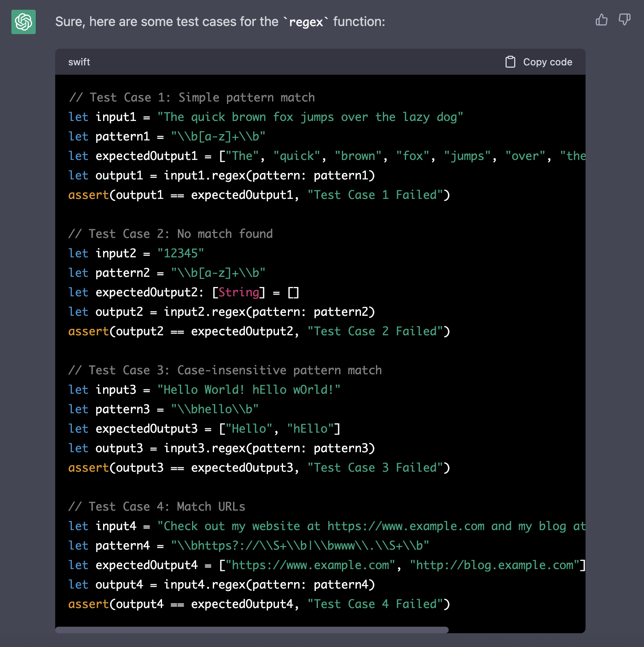
Task: Click the string "12345"
Action: coord(180,253)
